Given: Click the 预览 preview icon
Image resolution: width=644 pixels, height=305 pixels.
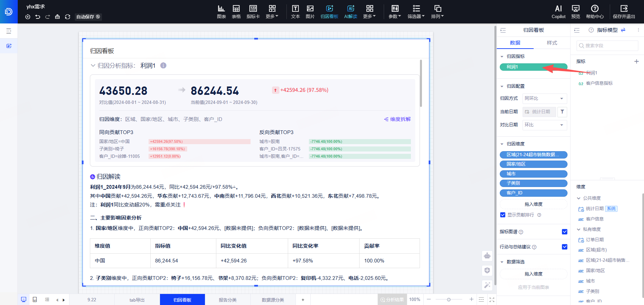Looking at the screenshot, I should point(576,12).
